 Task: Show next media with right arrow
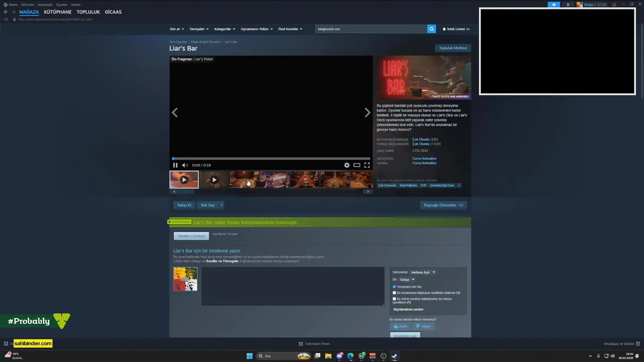coord(367,113)
